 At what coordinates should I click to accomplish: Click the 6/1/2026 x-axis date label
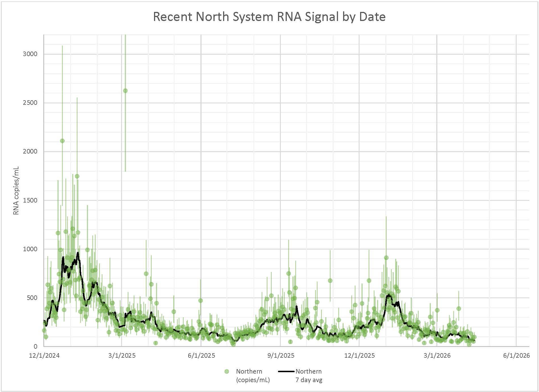tap(516, 355)
